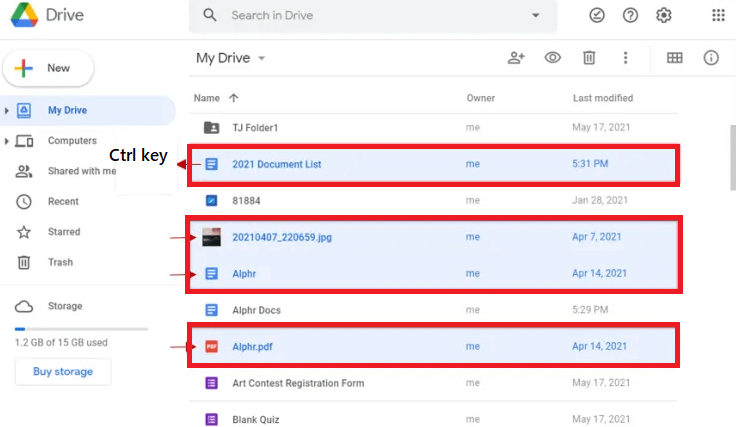Viewport: 736px width, 427px height.
Task: Expand the Computers tree in sidebar
Action: click(x=7, y=141)
